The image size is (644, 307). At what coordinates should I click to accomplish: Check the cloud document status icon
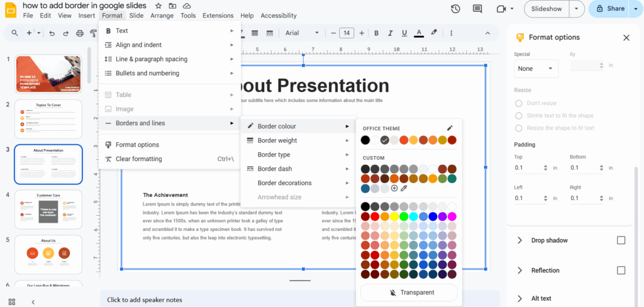pyautogui.click(x=187, y=6)
